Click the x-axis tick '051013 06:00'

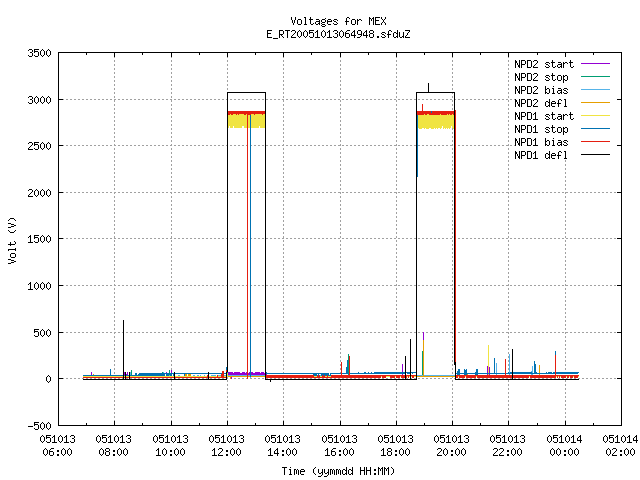[x=58, y=445]
